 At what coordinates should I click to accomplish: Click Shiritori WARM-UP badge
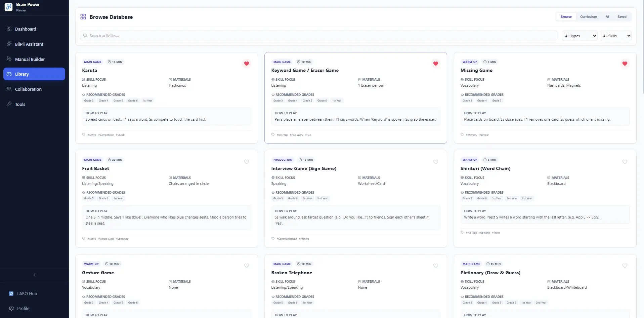(470, 160)
